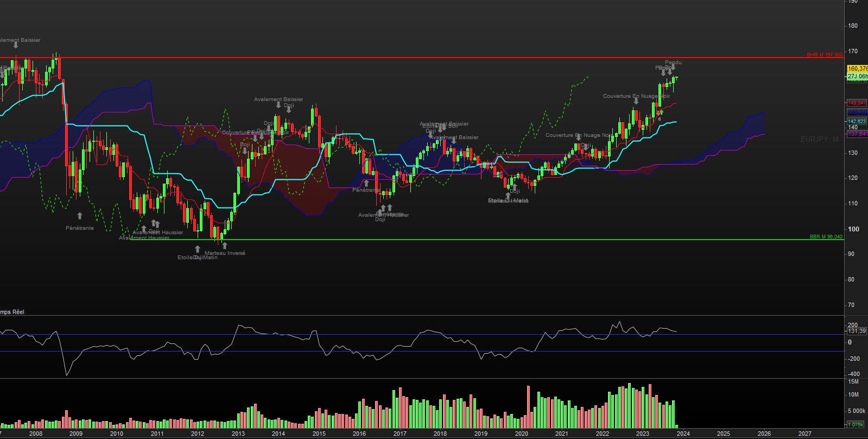This screenshot has height=439, width=868.
Task: Click the EURJPY, M symbol watermark
Action: 819,140
